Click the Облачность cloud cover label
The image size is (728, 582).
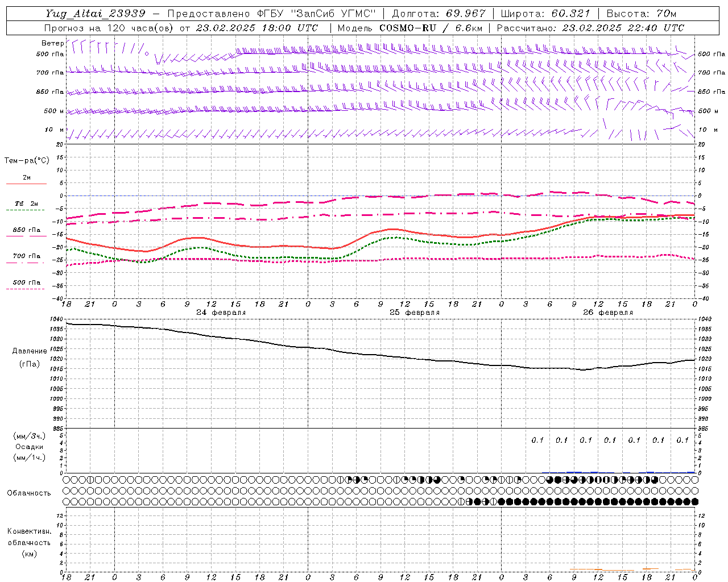[28, 493]
